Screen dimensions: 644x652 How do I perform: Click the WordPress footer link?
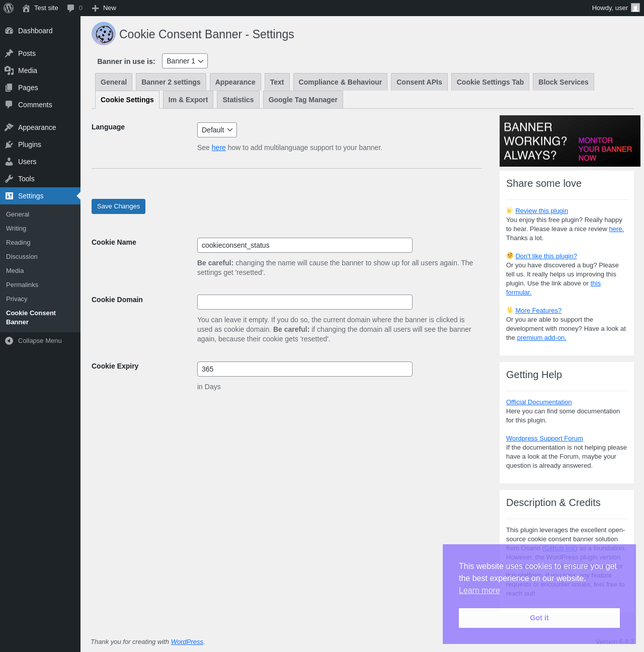(187, 642)
